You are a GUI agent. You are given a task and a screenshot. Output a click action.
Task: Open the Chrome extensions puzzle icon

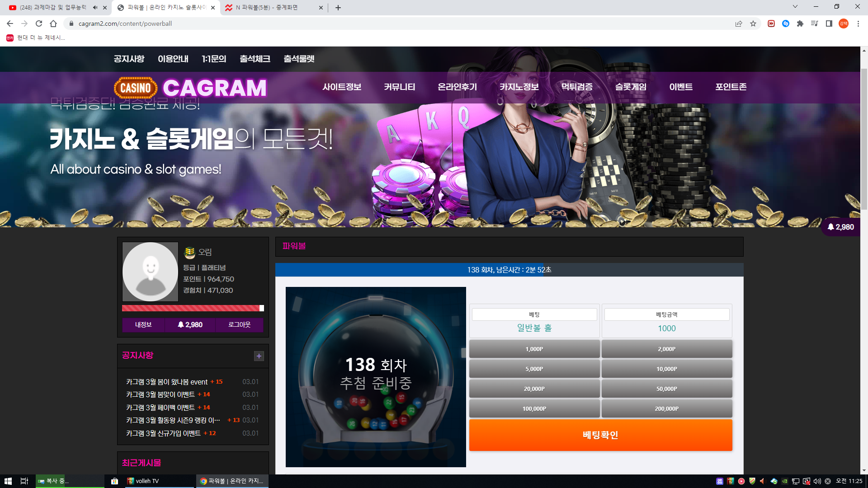[x=800, y=23]
